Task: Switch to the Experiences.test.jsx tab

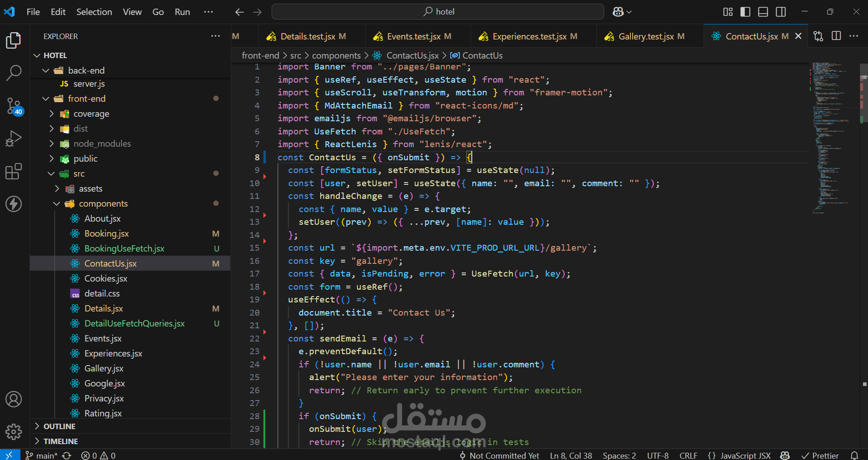Action: tap(533, 36)
